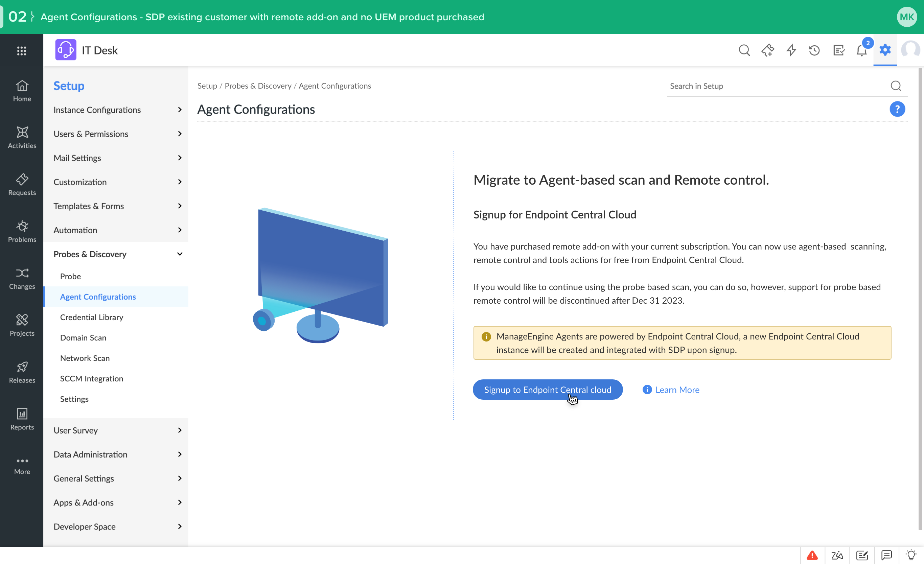Open SCCM Integration menu item

coord(116,378)
